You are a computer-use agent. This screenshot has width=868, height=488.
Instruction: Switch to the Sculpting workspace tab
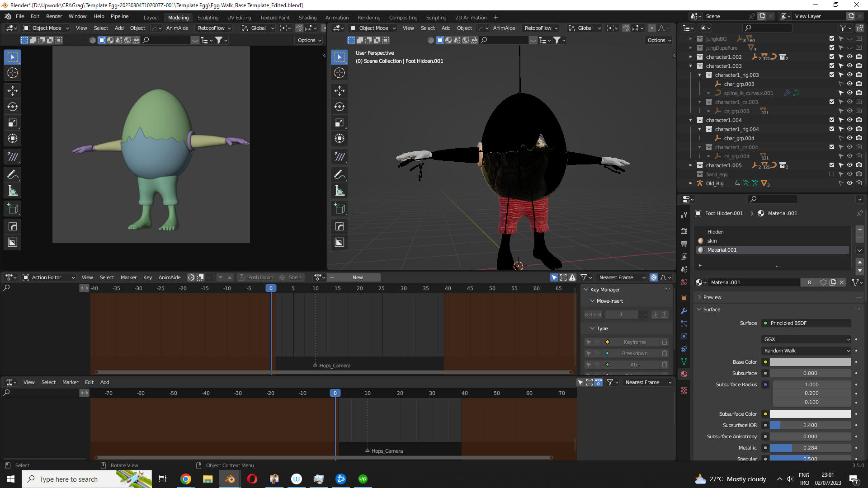click(x=208, y=18)
